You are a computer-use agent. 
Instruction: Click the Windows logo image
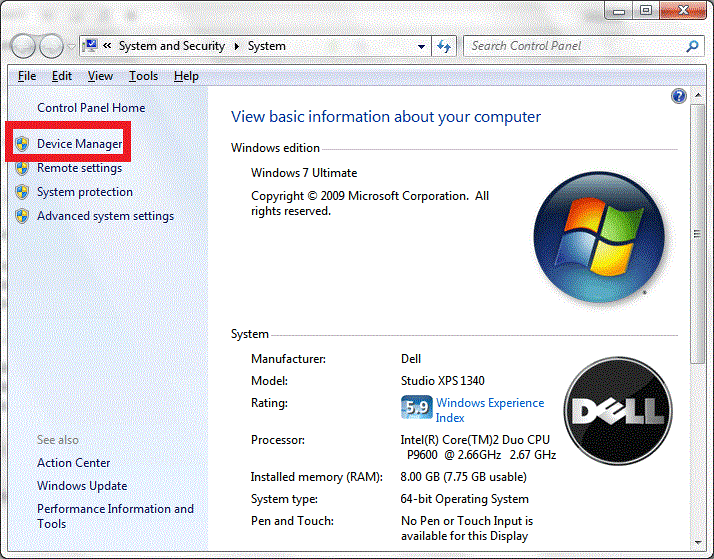[x=599, y=237]
